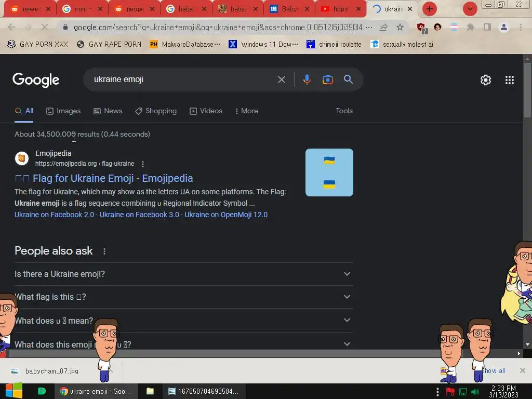Open the Google apps grid
This screenshot has width=532, height=399.
click(509, 80)
